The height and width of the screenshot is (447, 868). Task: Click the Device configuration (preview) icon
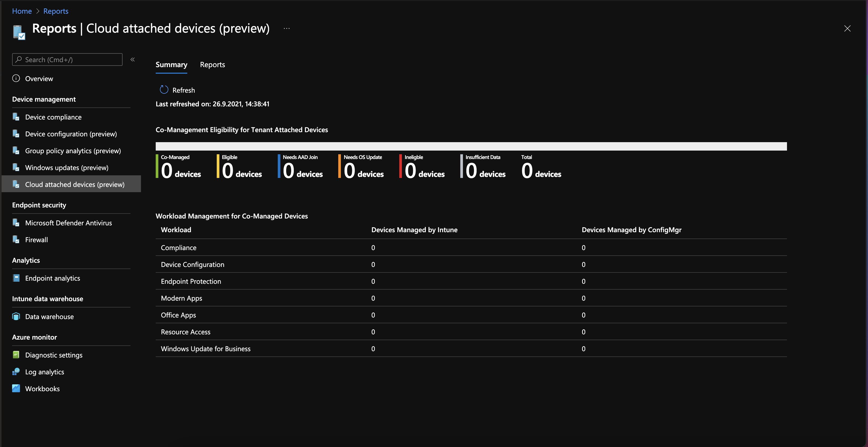tap(16, 133)
